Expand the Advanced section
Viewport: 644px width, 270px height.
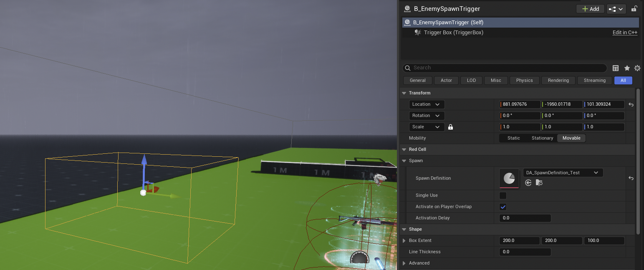404,263
